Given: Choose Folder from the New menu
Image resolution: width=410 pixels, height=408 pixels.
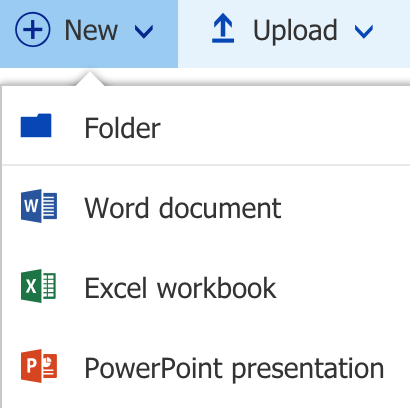Looking at the screenshot, I should coord(206,126).
